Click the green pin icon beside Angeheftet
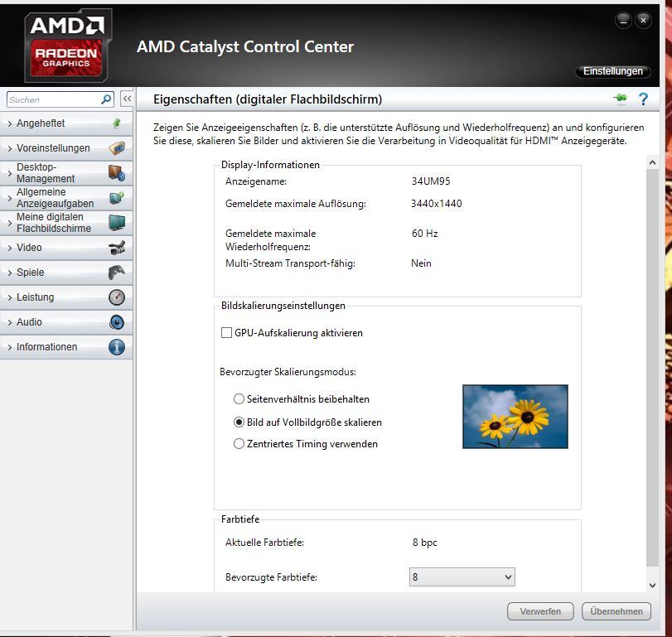 [117, 123]
